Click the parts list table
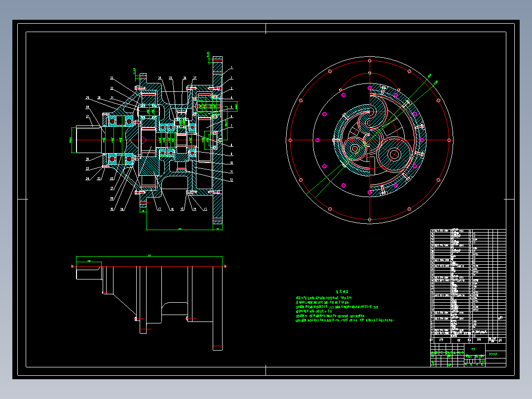The height and width of the screenshot is (399, 532). coord(468,286)
